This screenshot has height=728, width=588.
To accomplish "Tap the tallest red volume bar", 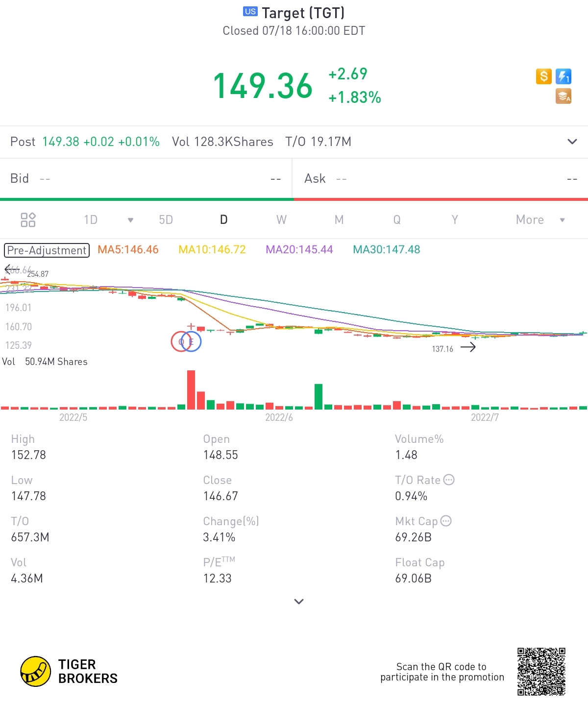I will [x=191, y=389].
